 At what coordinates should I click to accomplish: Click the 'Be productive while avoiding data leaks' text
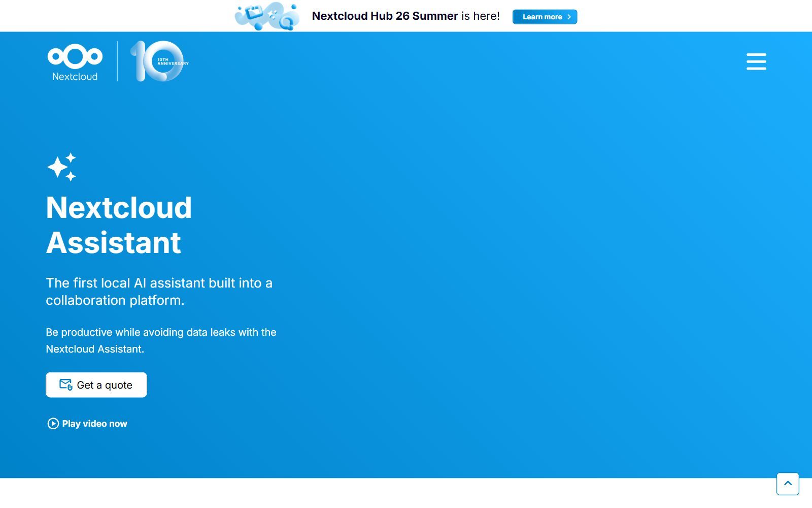click(x=161, y=340)
